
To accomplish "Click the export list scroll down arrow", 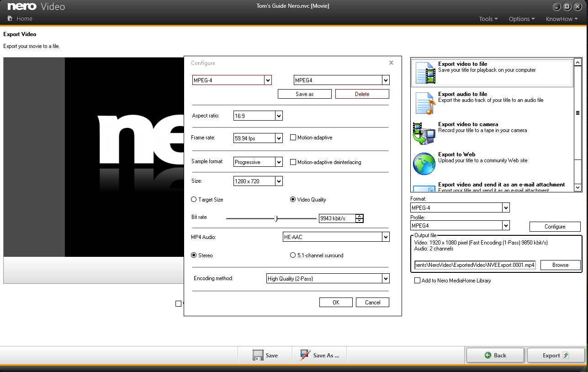I will tap(577, 187).
